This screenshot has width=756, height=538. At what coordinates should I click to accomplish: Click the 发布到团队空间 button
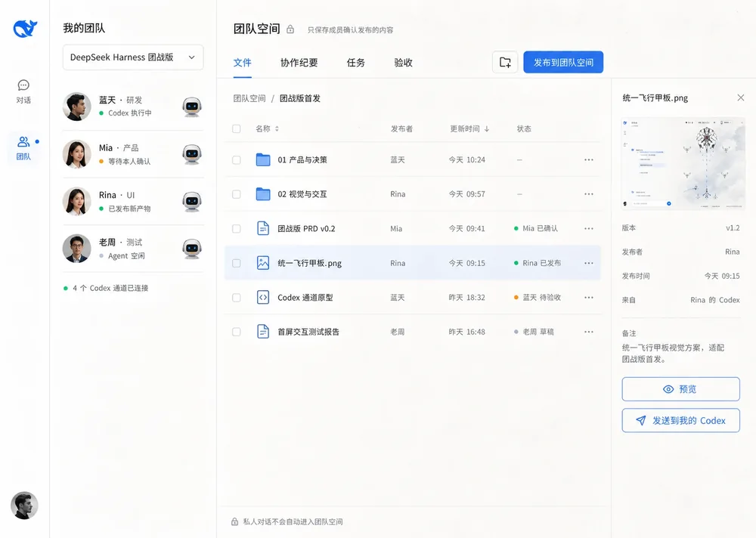[x=563, y=62]
